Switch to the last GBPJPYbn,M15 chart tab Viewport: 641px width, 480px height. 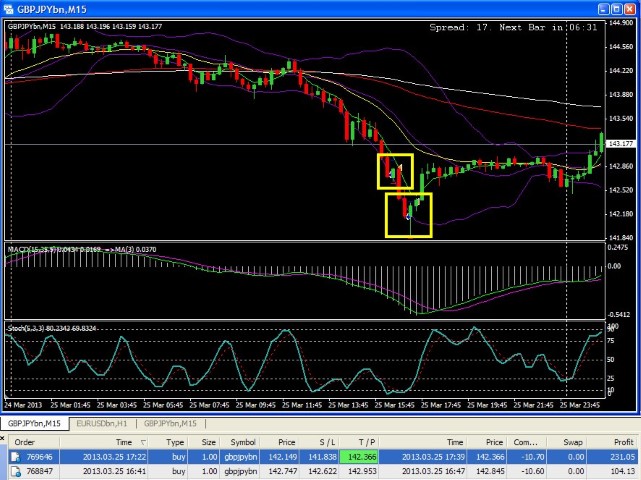tap(170, 424)
